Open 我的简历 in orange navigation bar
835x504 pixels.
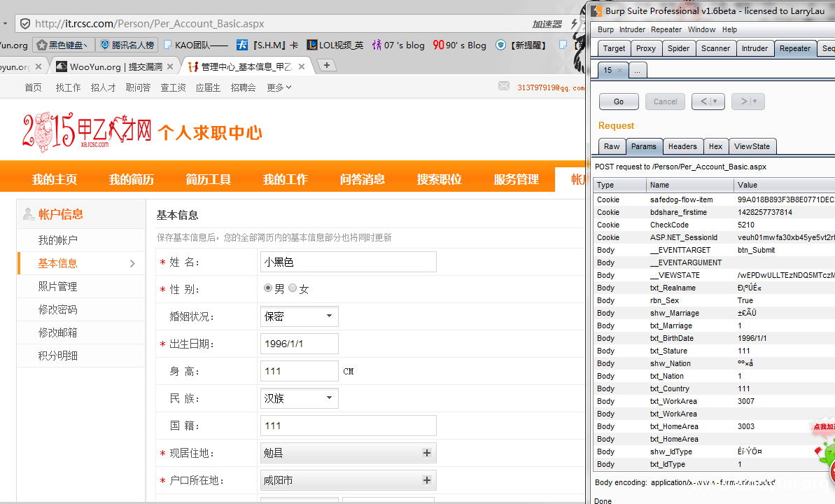132,179
